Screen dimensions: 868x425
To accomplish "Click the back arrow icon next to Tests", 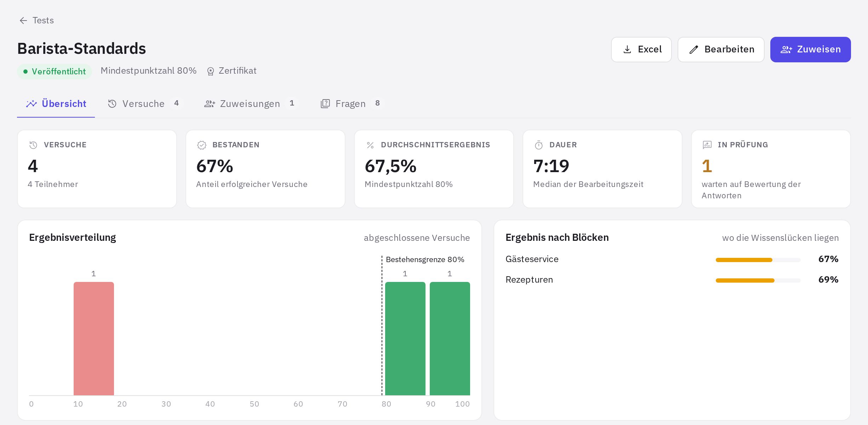I will 23,21.
